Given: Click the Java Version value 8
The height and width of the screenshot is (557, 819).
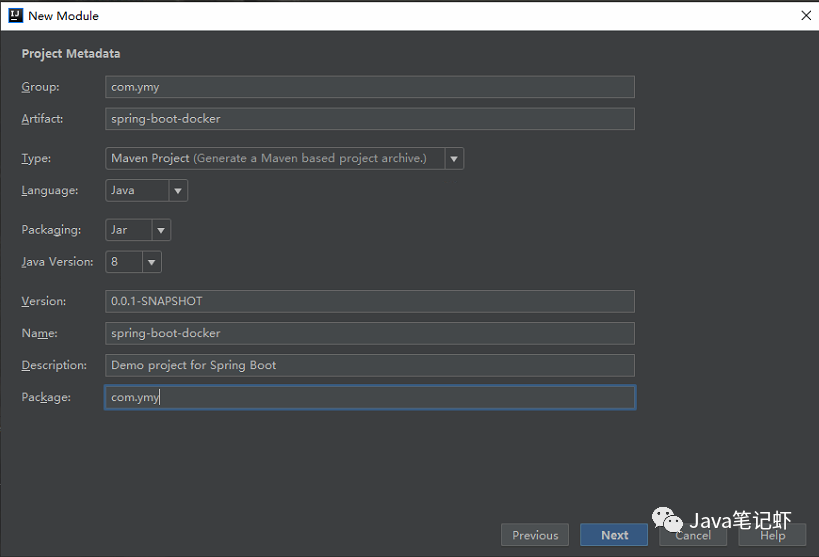Looking at the screenshot, I should pos(114,262).
